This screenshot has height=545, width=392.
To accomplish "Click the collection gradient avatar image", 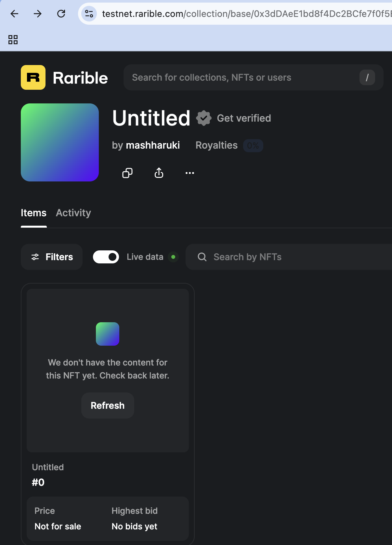I will pos(60,142).
